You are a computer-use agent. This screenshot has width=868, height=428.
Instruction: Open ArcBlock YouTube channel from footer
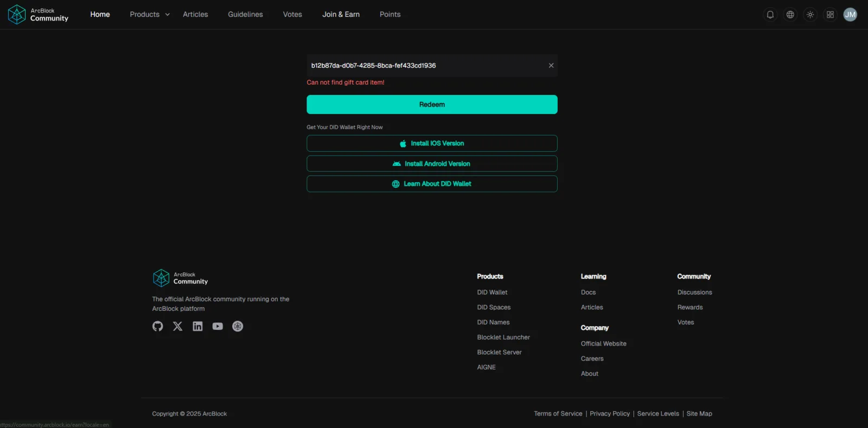(218, 326)
